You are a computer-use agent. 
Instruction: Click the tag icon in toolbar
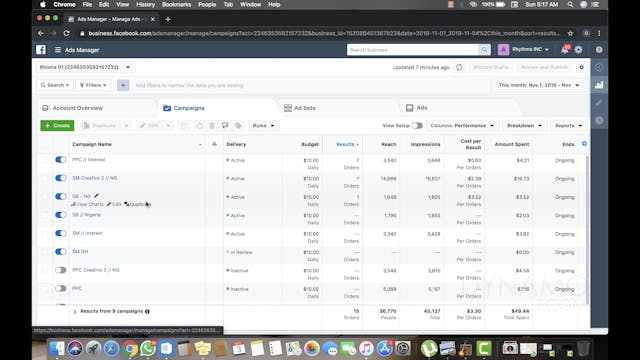[x=238, y=126]
